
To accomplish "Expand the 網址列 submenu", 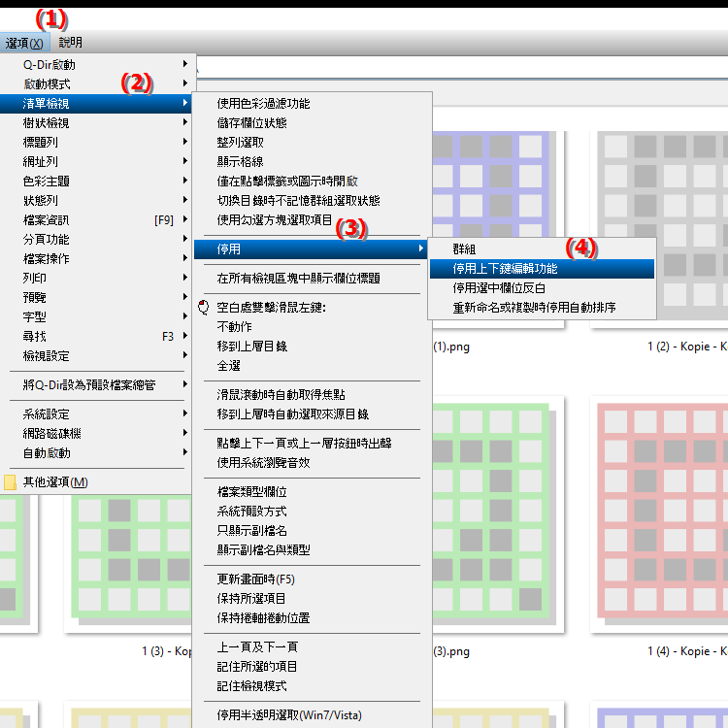I will (97, 161).
